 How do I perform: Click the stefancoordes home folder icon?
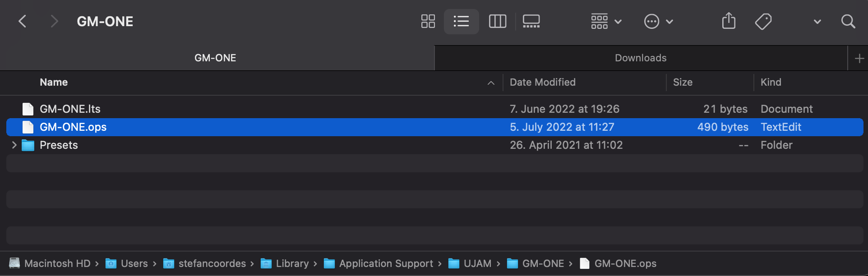pyautogui.click(x=169, y=263)
